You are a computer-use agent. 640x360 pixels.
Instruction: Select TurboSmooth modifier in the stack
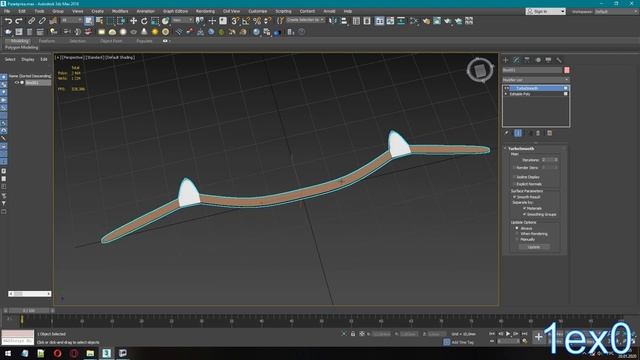(536, 88)
